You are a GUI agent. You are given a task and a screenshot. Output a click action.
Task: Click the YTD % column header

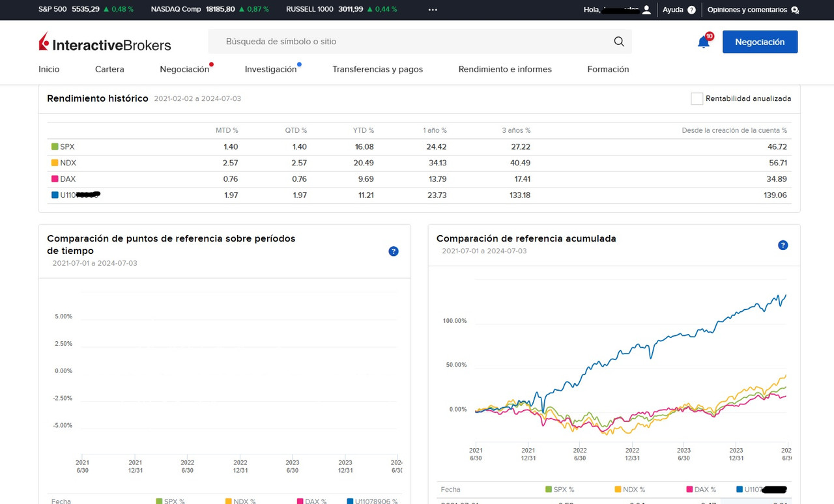[364, 131]
